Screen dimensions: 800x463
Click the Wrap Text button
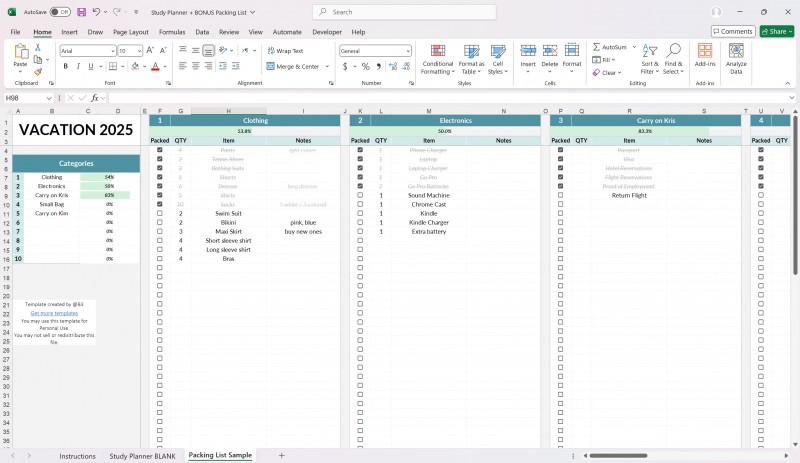pyautogui.click(x=285, y=51)
